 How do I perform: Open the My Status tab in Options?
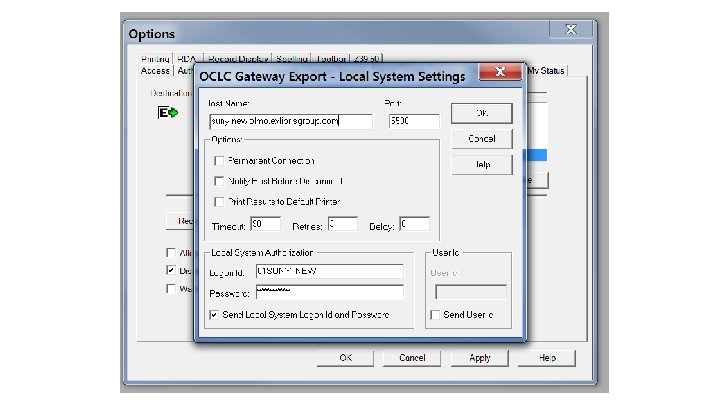546,71
